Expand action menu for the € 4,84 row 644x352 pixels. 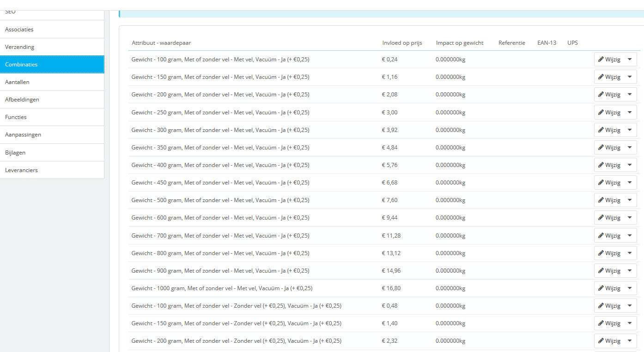pyautogui.click(x=630, y=147)
